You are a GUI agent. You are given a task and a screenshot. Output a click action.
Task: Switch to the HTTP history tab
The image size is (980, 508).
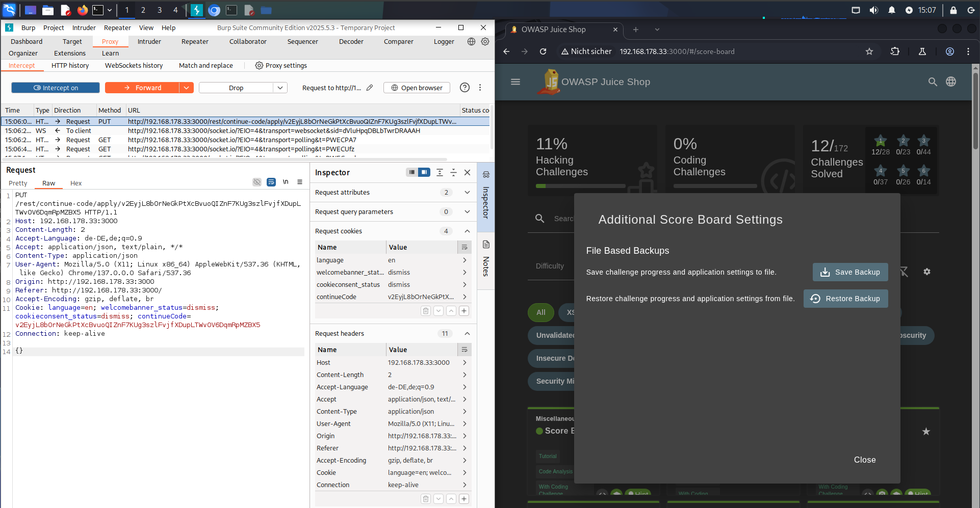click(x=70, y=66)
